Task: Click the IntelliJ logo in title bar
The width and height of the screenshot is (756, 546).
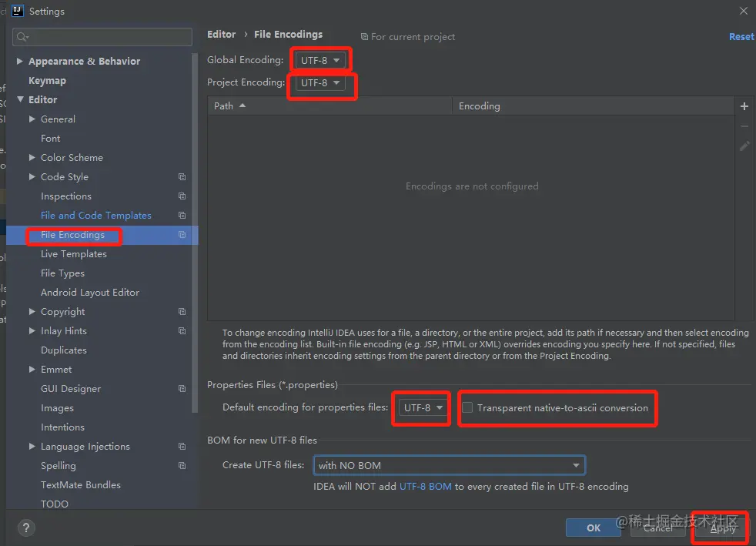Action: coord(18,11)
